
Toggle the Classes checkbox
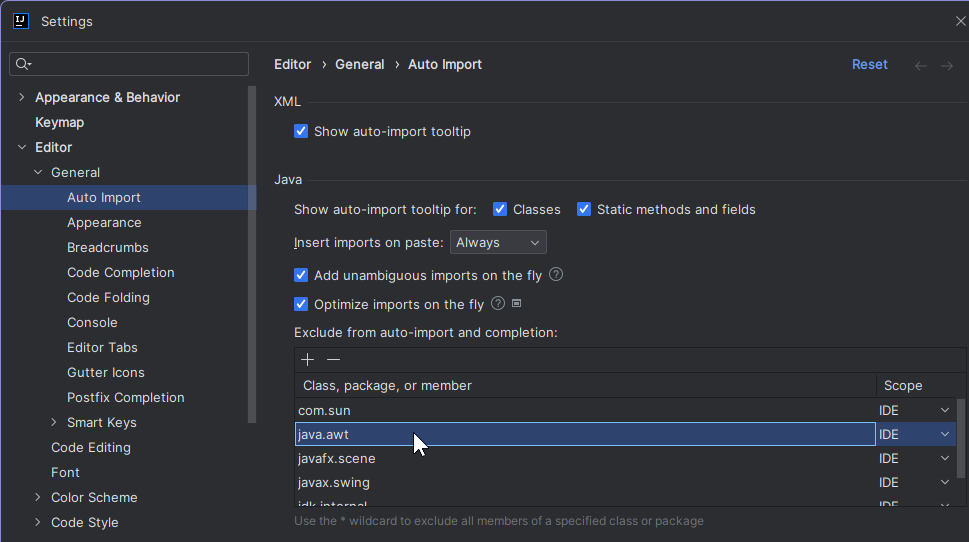click(500, 209)
